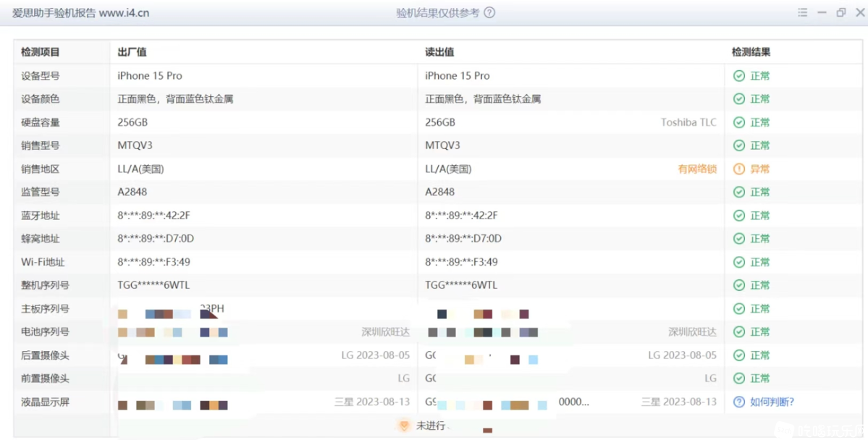The height and width of the screenshot is (440, 868).
Task: Click LG 2023-08-05 in read column
Action: pyautogui.click(x=683, y=355)
